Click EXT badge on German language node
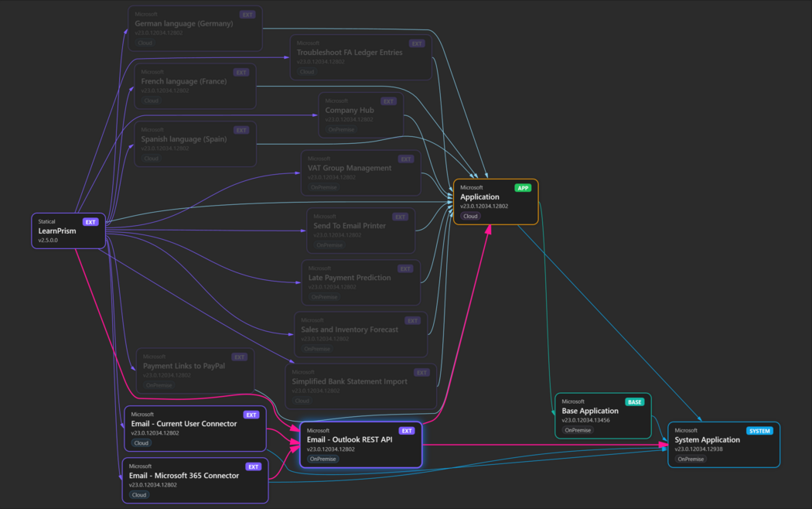Screen dimensions: 812x509 (247, 15)
